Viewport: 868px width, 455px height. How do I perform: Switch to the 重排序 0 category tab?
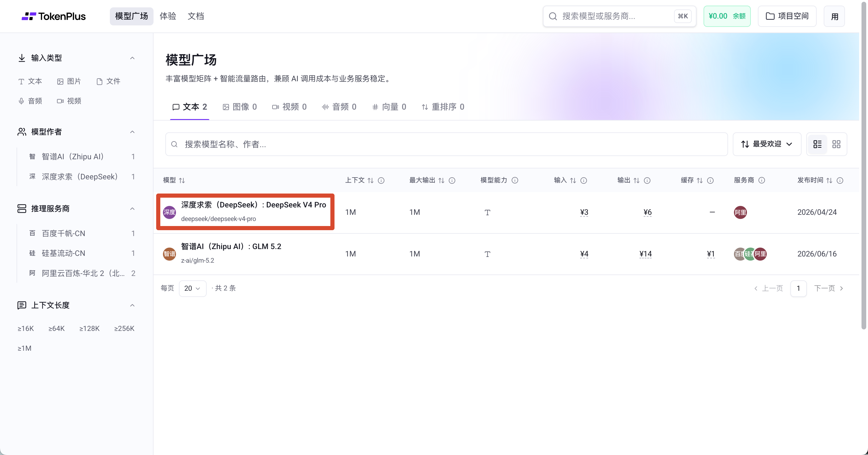[x=443, y=107]
